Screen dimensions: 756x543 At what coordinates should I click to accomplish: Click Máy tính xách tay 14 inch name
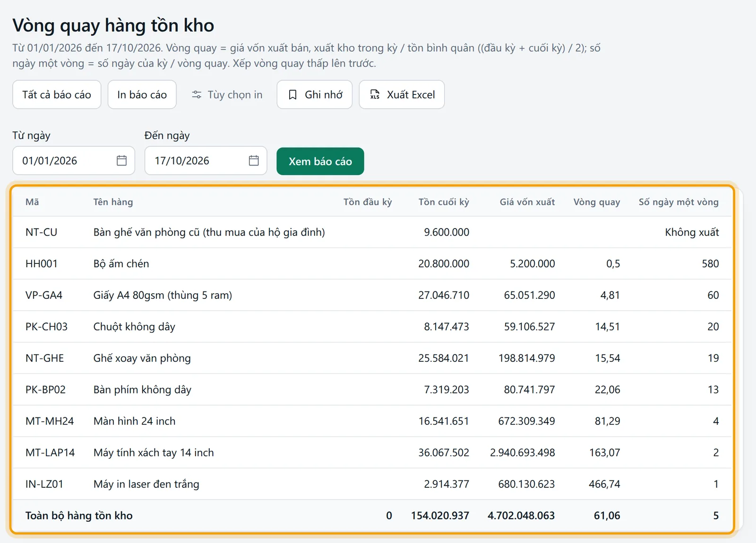154,452
